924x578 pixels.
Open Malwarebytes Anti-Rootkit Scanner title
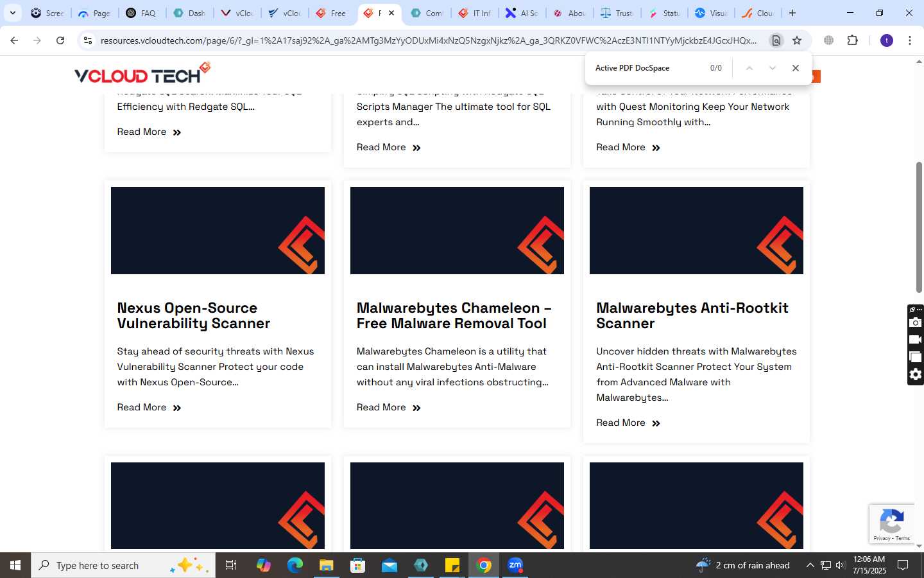click(x=692, y=316)
